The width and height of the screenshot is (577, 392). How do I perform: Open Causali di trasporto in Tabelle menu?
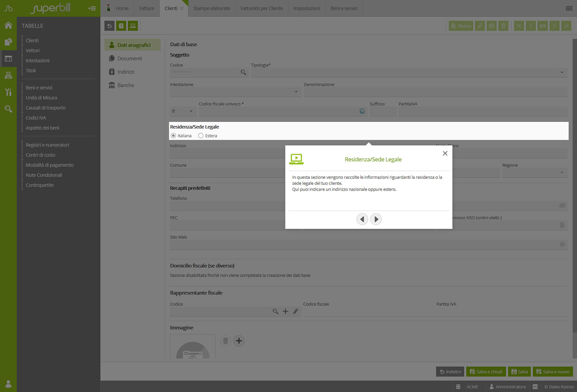pos(46,108)
